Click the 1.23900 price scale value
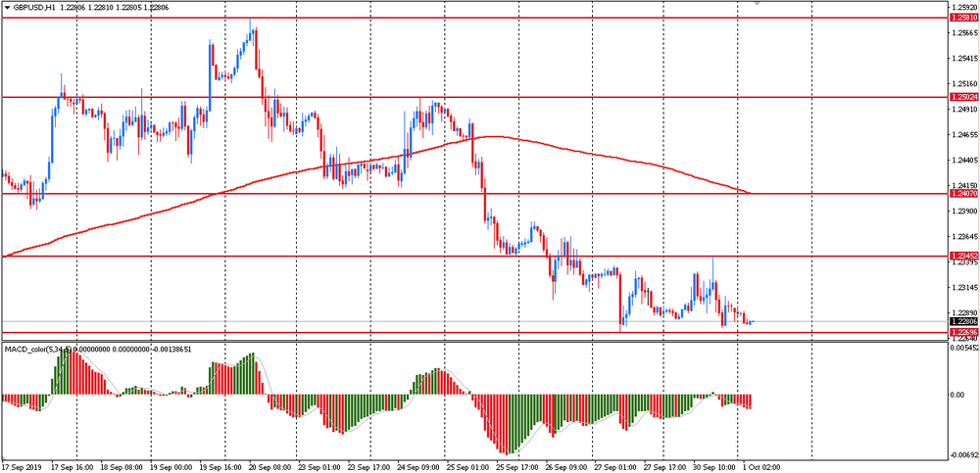The width and height of the screenshot is (980, 473). [x=964, y=212]
